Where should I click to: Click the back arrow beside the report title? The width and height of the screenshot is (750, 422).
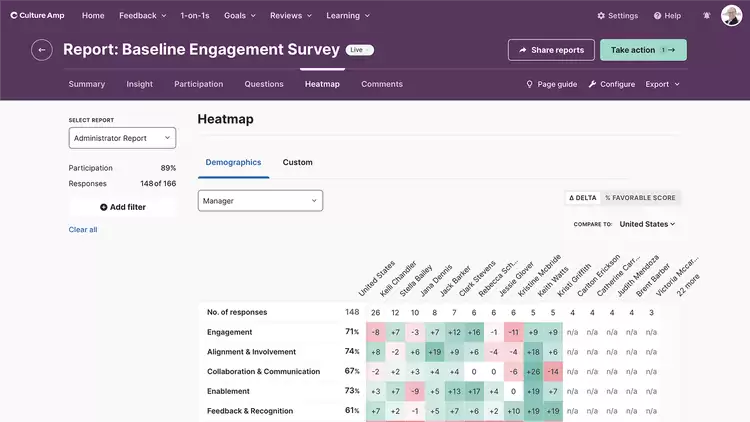[x=41, y=50]
